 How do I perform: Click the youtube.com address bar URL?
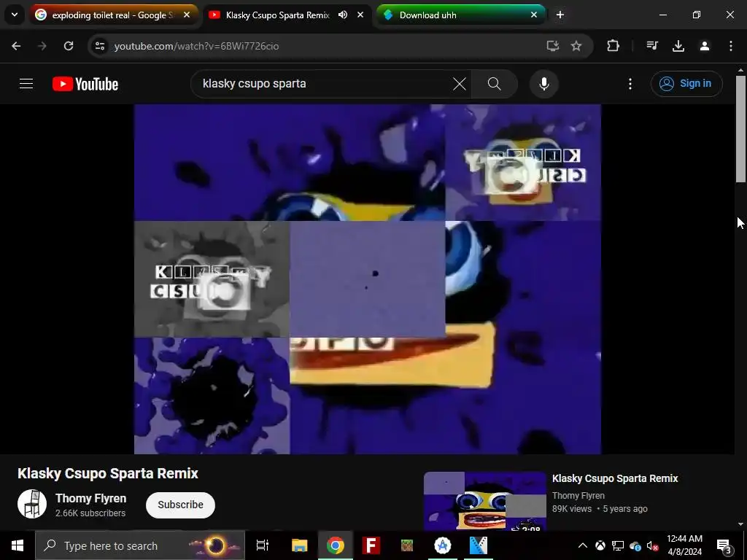click(196, 46)
